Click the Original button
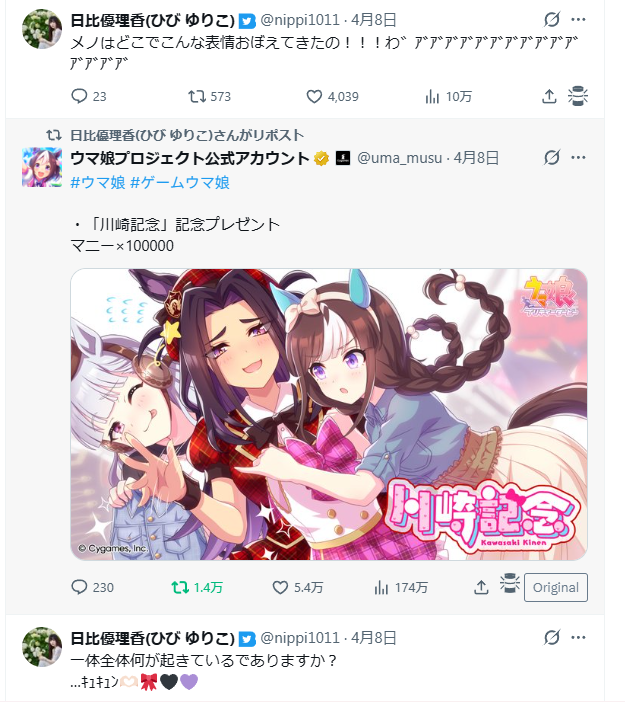The image size is (625, 702). coord(556,587)
